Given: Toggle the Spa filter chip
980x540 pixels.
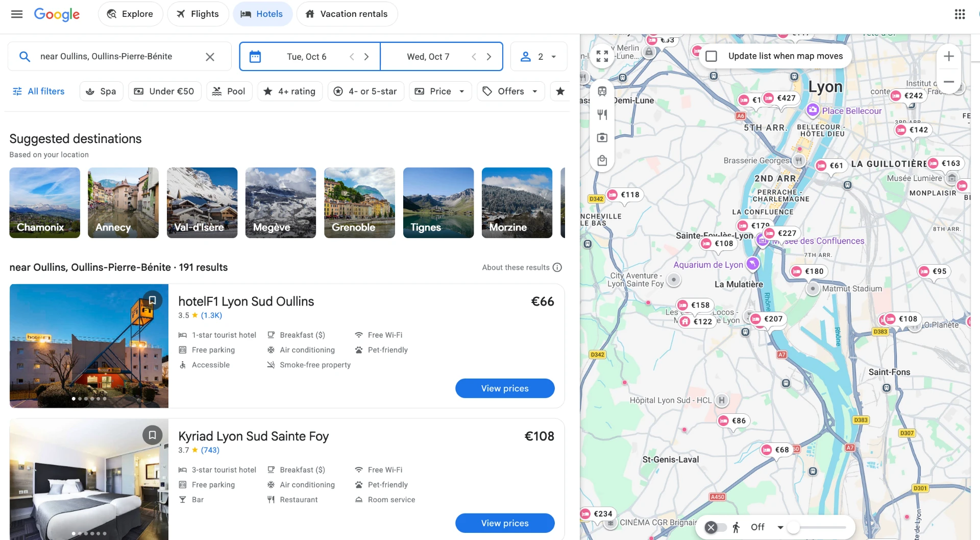Looking at the screenshot, I should [101, 91].
